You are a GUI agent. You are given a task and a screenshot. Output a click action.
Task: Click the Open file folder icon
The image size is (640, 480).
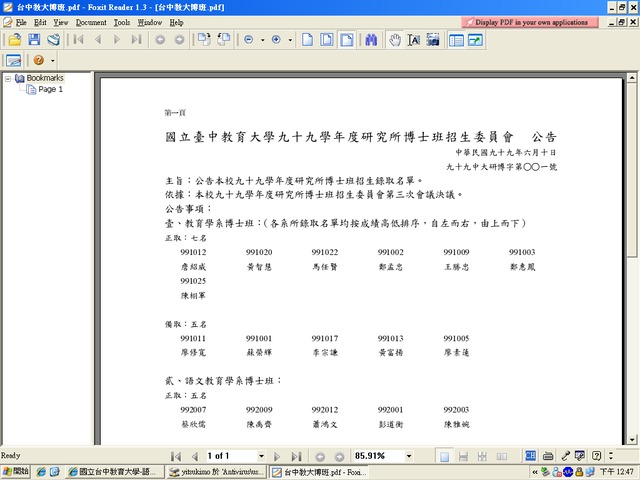click(14, 39)
